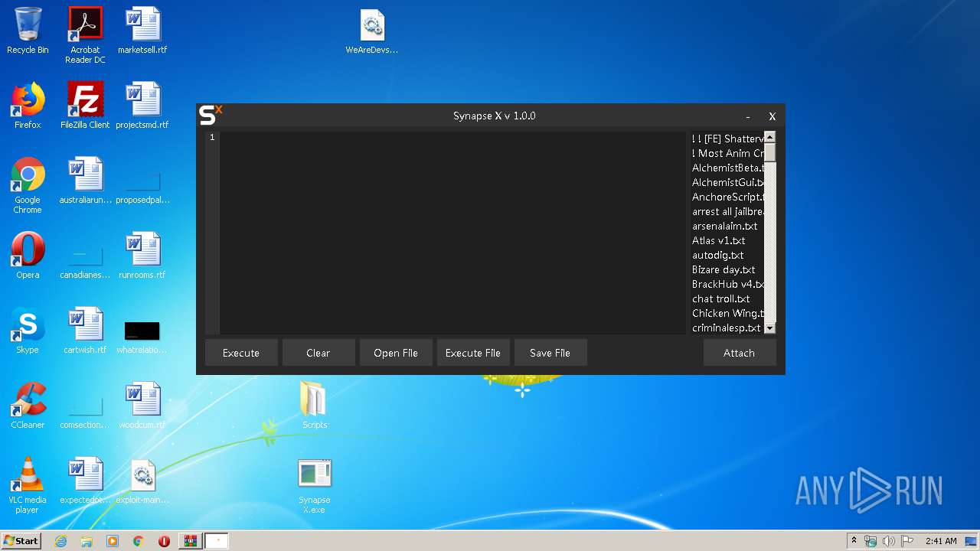Viewport: 980px width, 551px height.
Task: Click the Save File button
Action: tap(550, 353)
